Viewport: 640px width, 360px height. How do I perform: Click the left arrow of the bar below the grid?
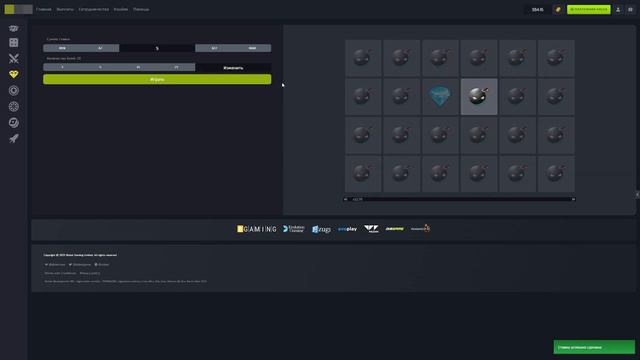pyautogui.click(x=346, y=199)
